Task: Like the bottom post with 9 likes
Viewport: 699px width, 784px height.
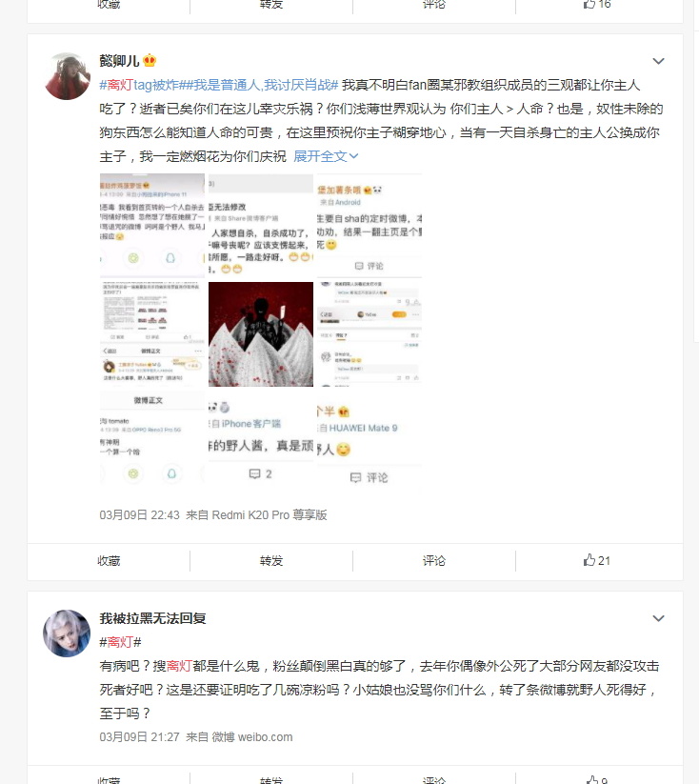Action: click(x=596, y=779)
